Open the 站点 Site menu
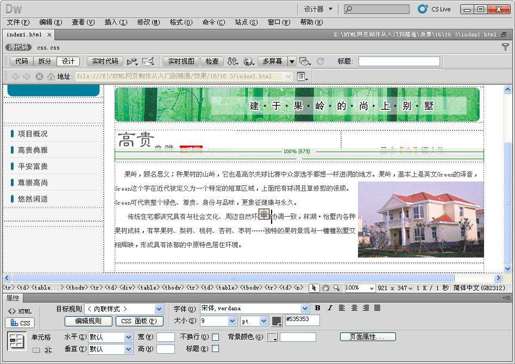Screen dimensions: 515x364 (x=246, y=22)
